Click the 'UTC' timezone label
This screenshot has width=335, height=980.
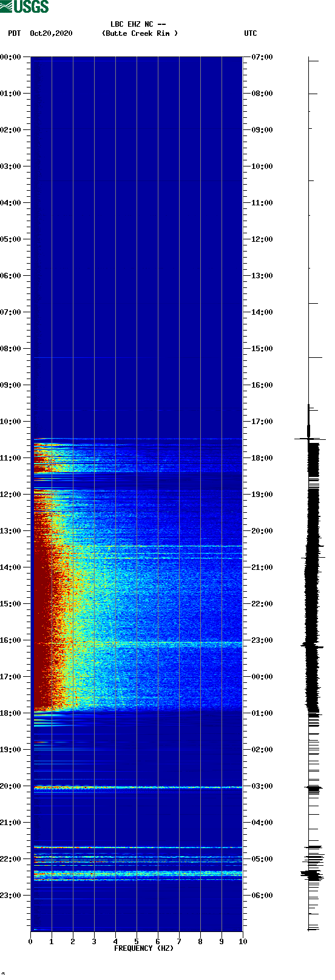[x=251, y=33]
